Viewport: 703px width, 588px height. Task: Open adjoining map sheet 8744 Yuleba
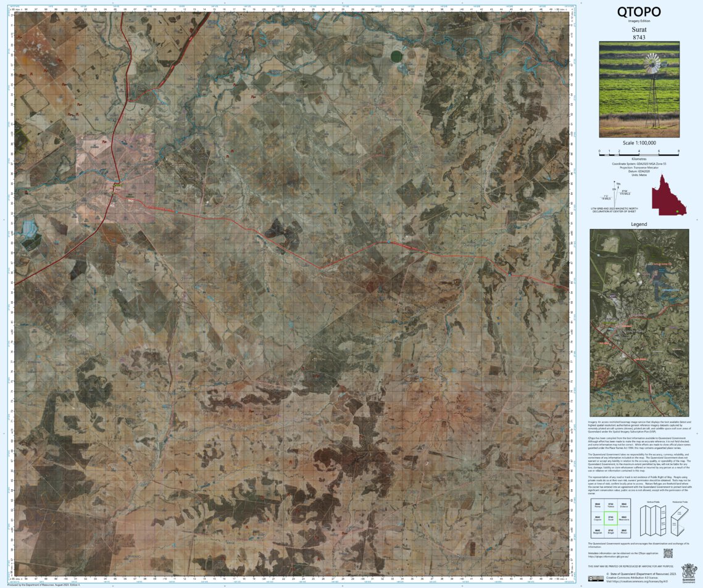pyautogui.click(x=611, y=505)
